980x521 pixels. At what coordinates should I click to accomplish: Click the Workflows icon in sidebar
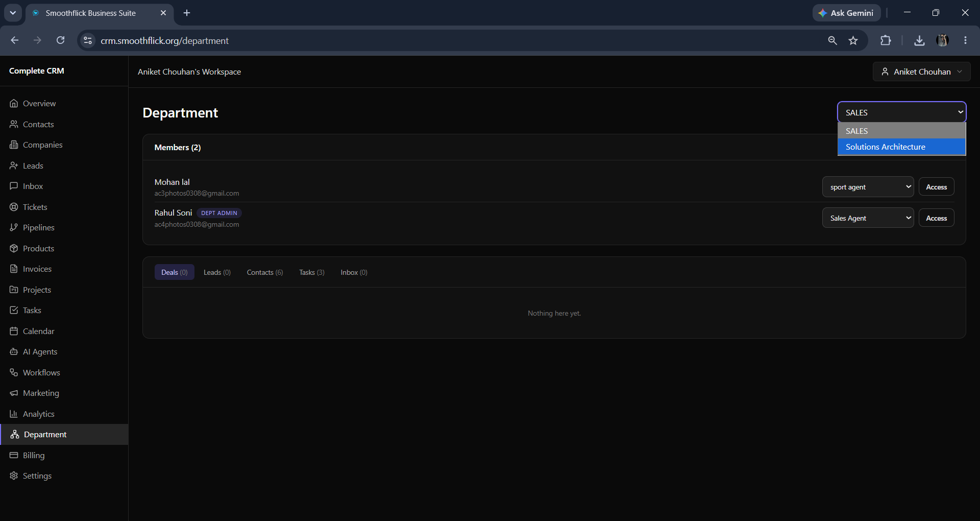(14, 372)
